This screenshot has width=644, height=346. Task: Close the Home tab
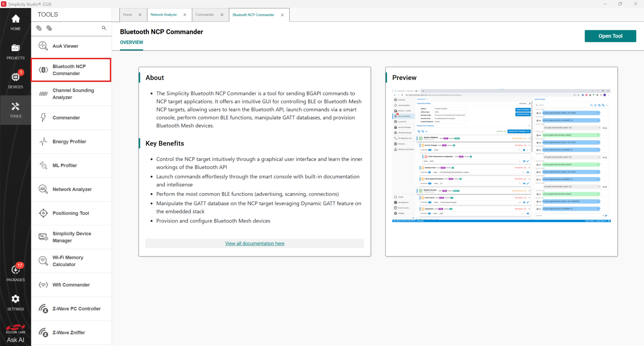click(x=140, y=15)
